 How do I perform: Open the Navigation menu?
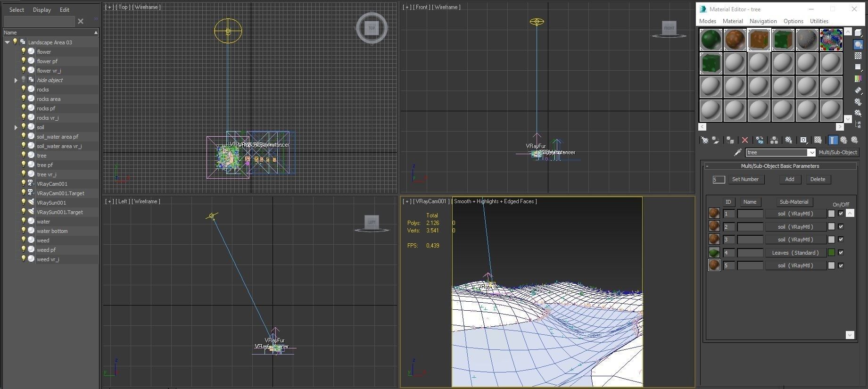763,21
